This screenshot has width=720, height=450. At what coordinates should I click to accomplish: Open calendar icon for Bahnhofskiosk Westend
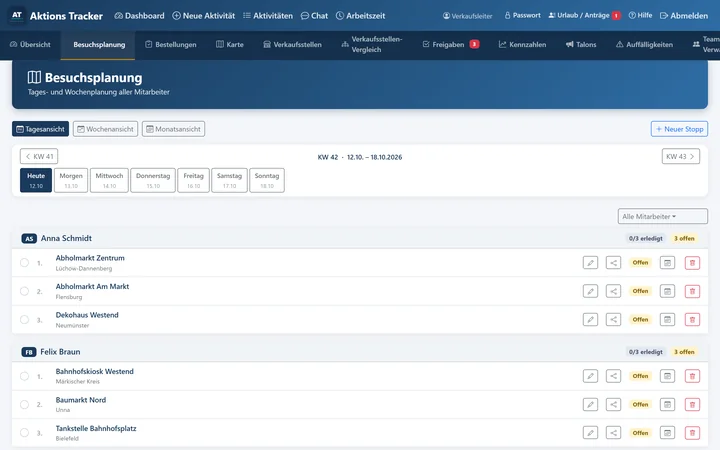[x=667, y=376]
